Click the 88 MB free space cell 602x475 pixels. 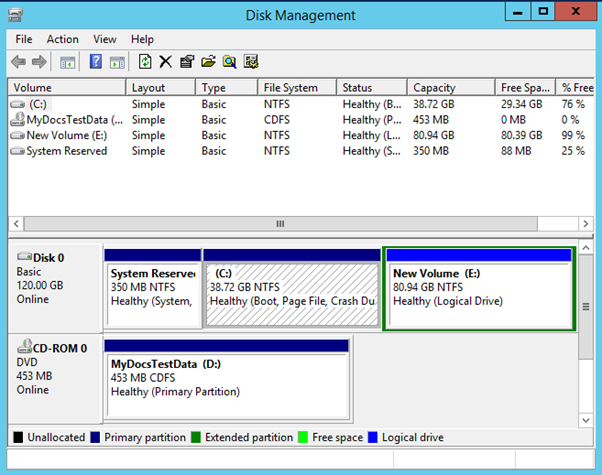516,151
